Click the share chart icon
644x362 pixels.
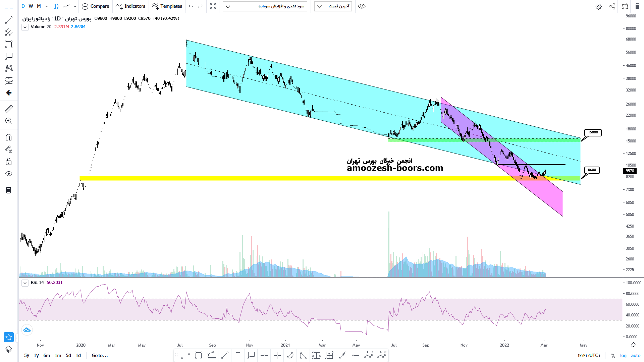click(612, 6)
